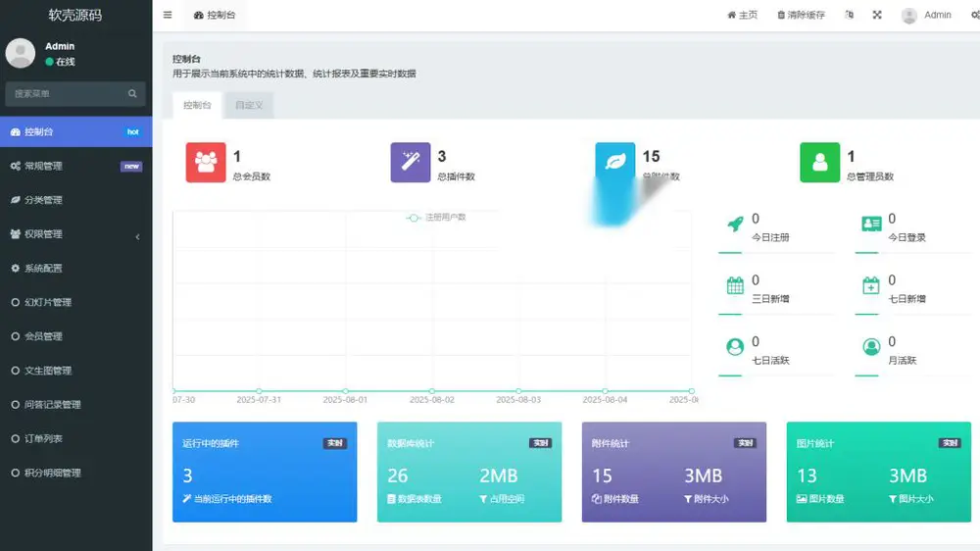
Task: Click the user icon for 七日活跃
Action: coord(735,347)
